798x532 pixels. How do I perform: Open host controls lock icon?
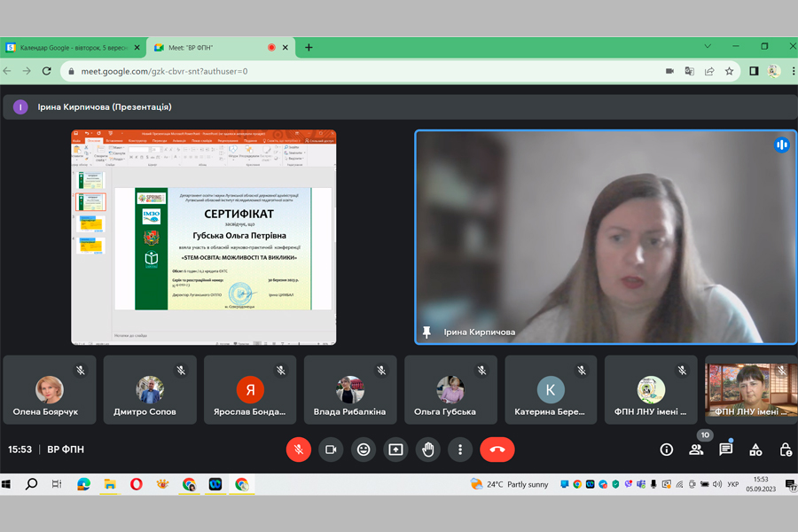pos(786,450)
